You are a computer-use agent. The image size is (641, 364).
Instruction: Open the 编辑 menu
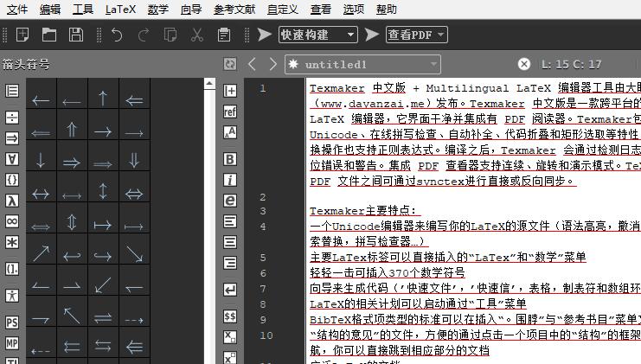pos(50,9)
